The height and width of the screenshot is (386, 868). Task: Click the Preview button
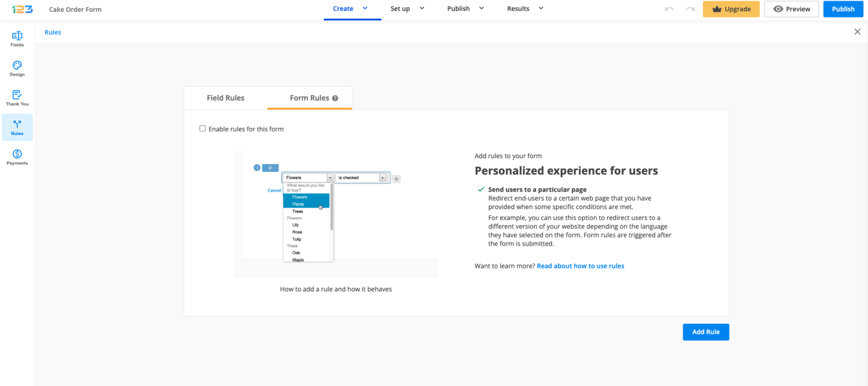tap(791, 9)
